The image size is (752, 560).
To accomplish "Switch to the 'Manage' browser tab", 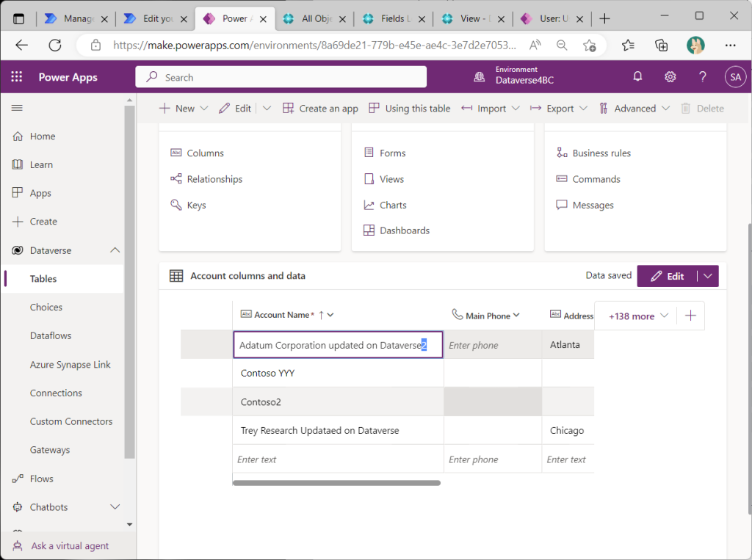I will 76,18.
